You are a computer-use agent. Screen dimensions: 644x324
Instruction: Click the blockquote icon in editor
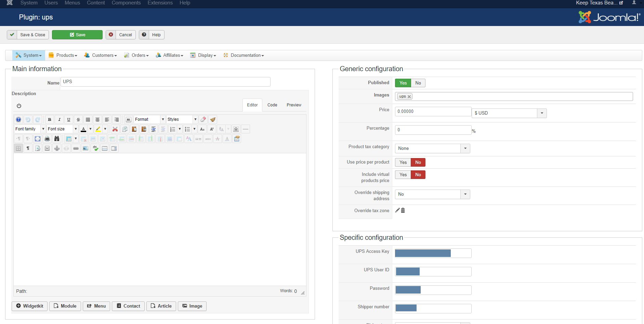tap(129, 119)
